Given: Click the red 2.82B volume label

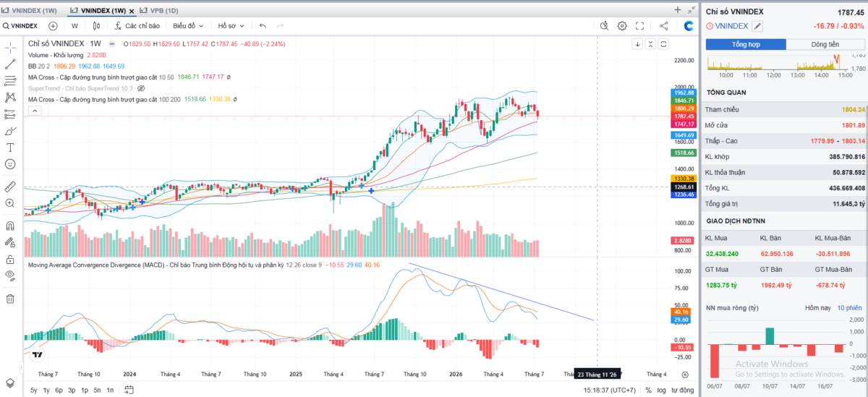Looking at the screenshot, I should [x=684, y=240].
